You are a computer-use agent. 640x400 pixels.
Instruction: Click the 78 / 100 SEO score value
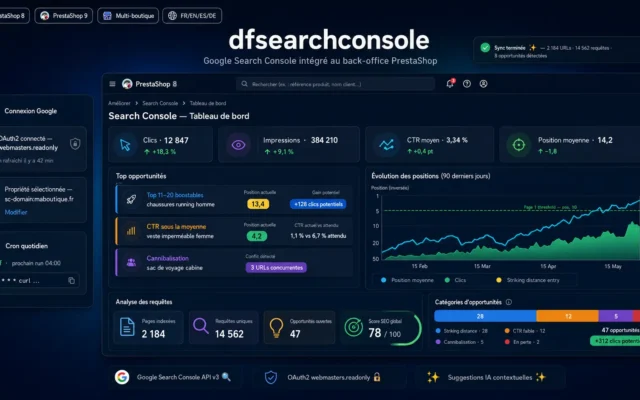(384, 333)
